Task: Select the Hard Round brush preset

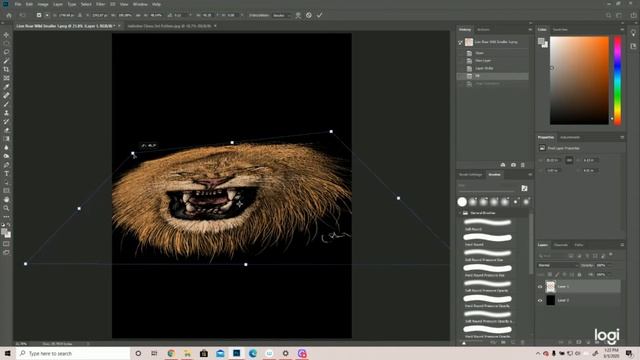Action: click(x=488, y=240)
